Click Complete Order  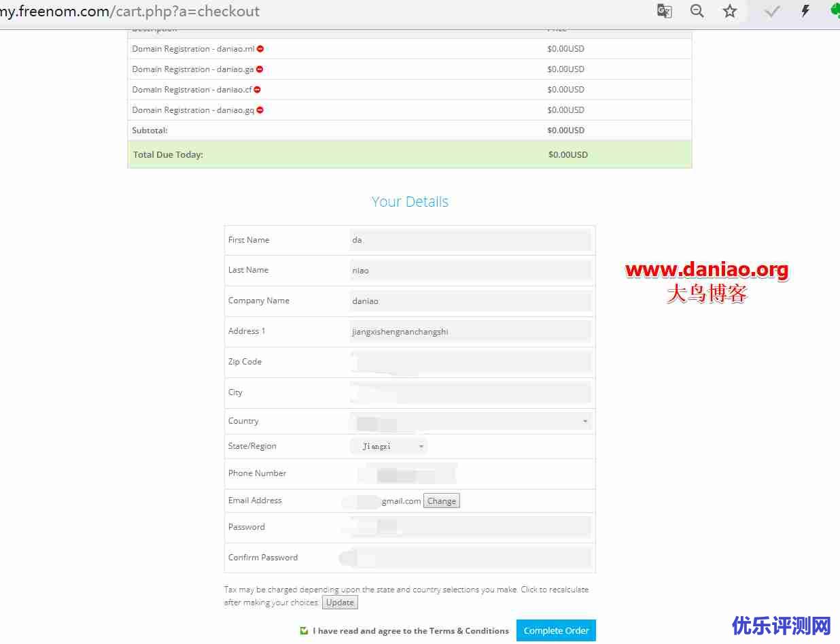[x=556, y=630]
